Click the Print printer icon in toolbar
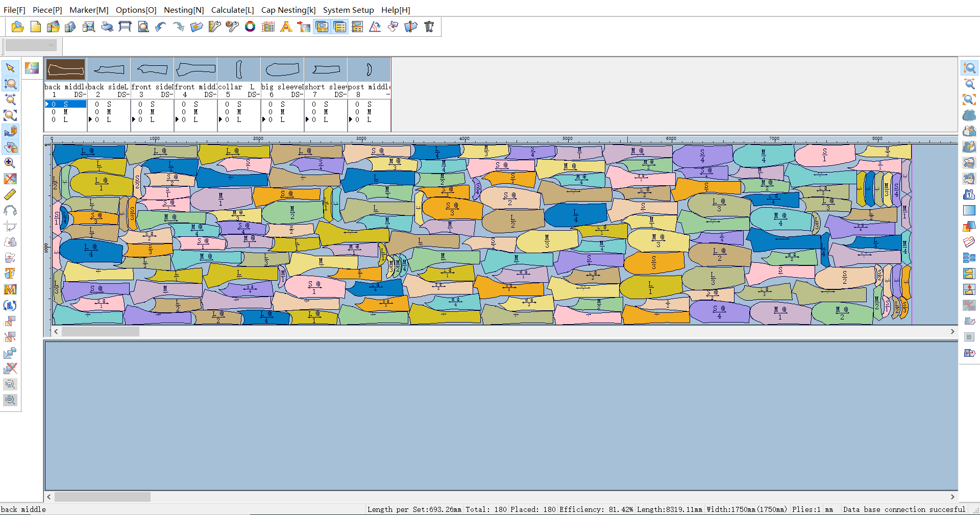Screen dimensions: 980x515 [107, 27]
